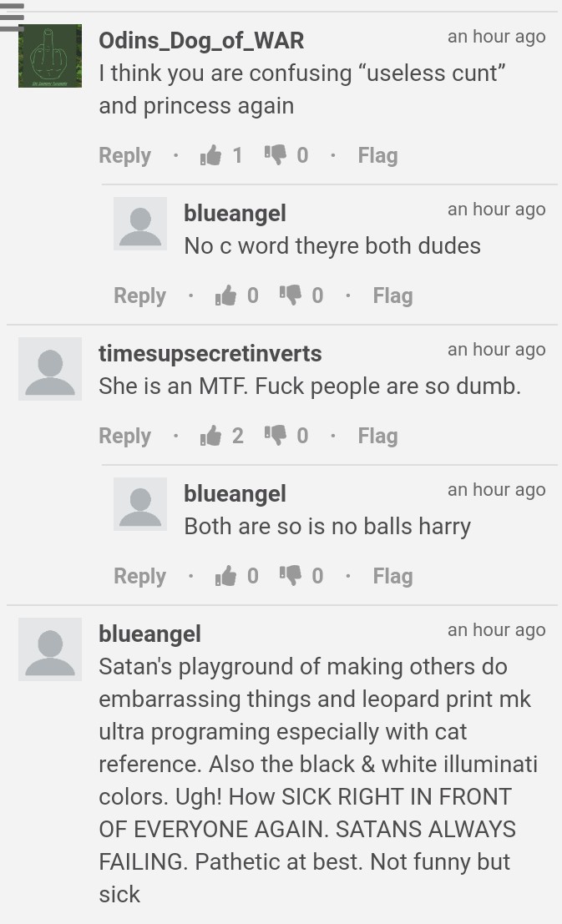Image resolution: width=562 pixels, height=924 pixels.
Task: Flag blueangel's 'No c word' reply
Action: click(392, 295)
